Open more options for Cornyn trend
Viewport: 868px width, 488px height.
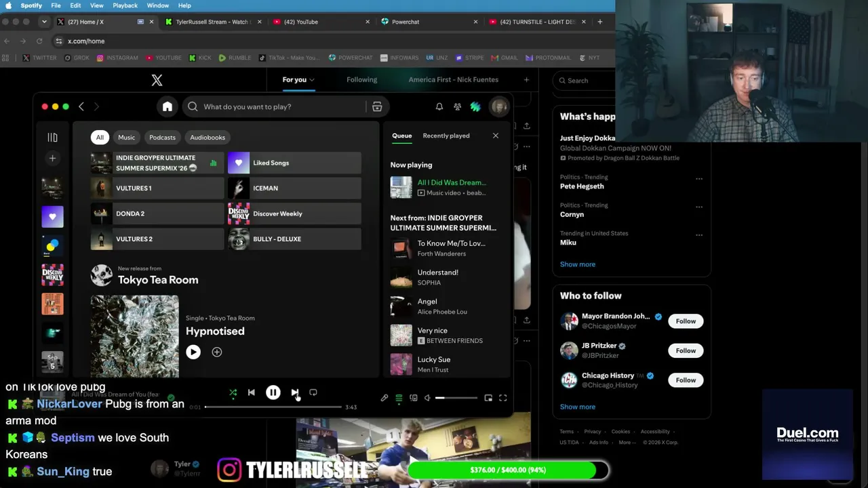pyautogui.click(x=699, y=207)
